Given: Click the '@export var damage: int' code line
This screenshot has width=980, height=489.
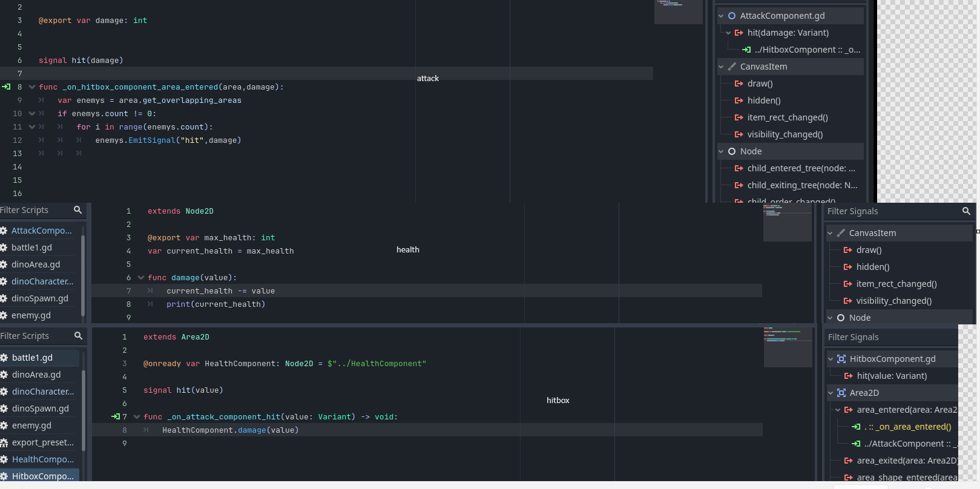Looking at the screenshot, I should click(x=93, y=20).
